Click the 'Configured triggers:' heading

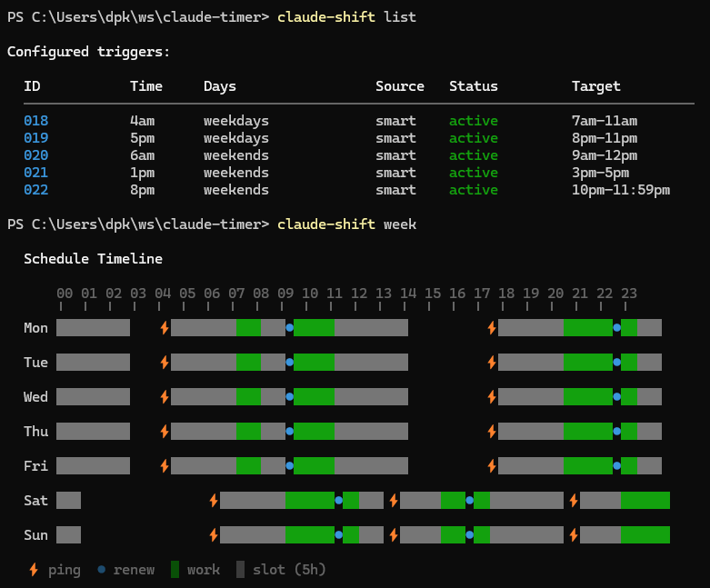89,52
